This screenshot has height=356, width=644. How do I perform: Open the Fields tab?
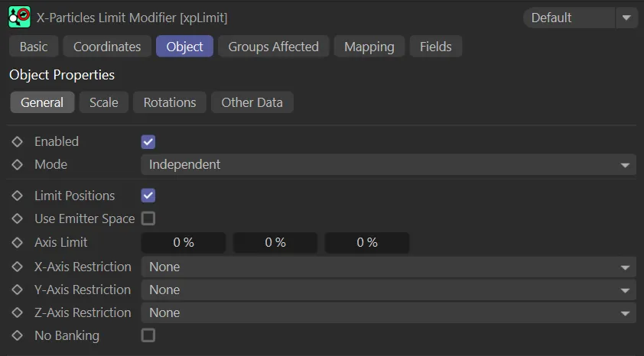435,47
